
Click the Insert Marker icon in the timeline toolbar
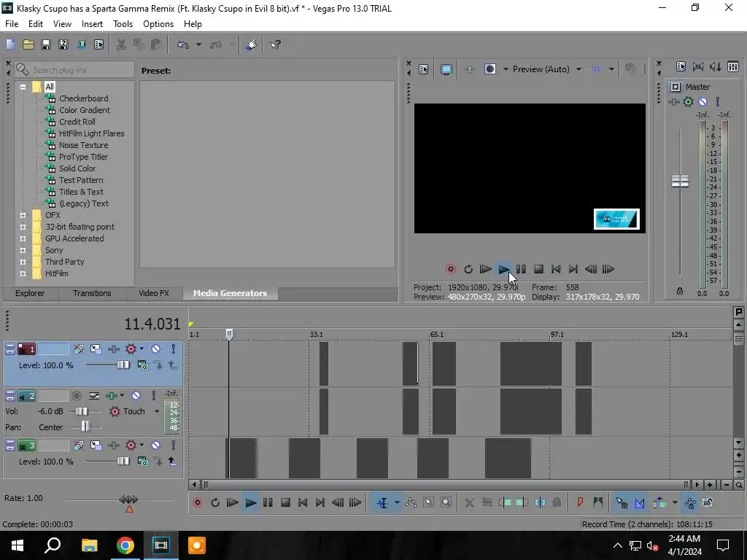[x=580, y=502]
